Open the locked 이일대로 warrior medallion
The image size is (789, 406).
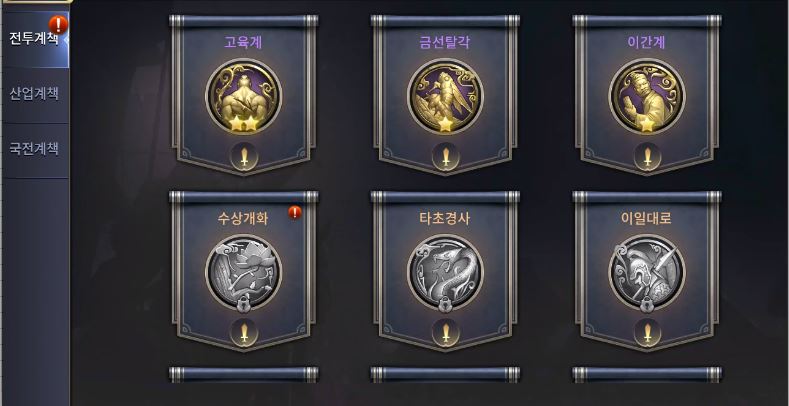647,273
